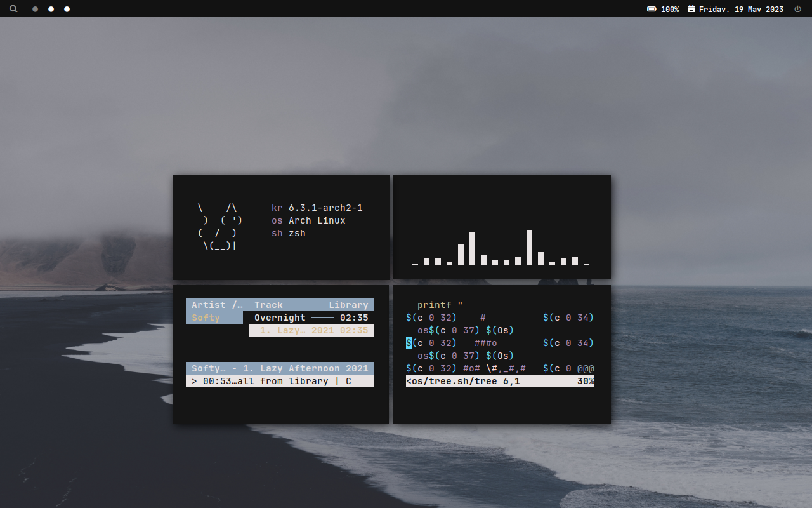The width and height of the screenshot is (812, 508).
Task: Switch to the third workspace dot
Action: pos(67,10)
